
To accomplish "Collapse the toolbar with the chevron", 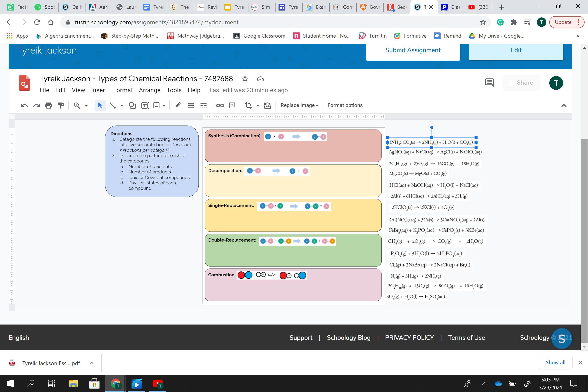I will coord(563,106).
